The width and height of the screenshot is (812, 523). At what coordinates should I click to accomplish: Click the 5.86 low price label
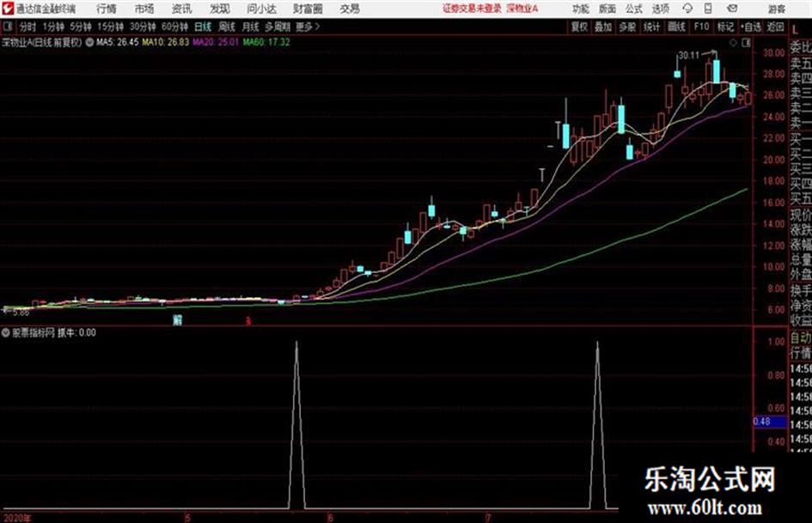click(21, 313)
